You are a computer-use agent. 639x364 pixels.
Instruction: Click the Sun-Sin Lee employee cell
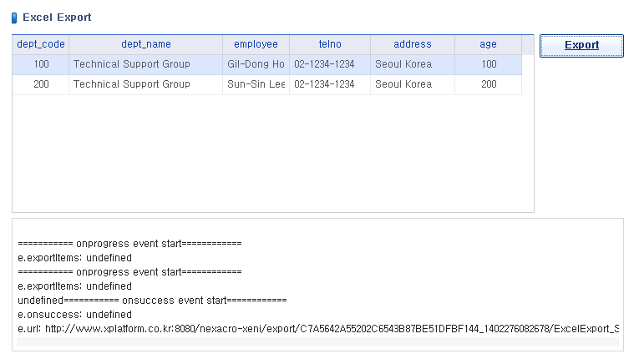(256, 84)
